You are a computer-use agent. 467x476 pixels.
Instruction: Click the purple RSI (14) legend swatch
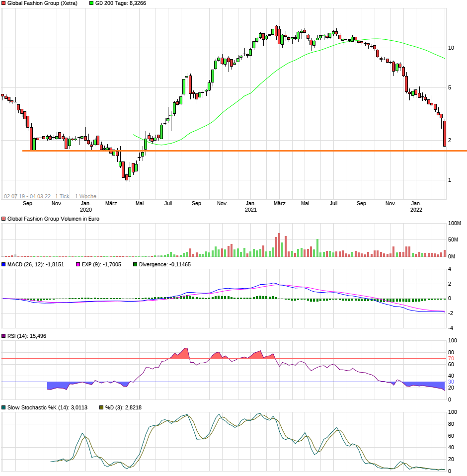pos(3,336)
